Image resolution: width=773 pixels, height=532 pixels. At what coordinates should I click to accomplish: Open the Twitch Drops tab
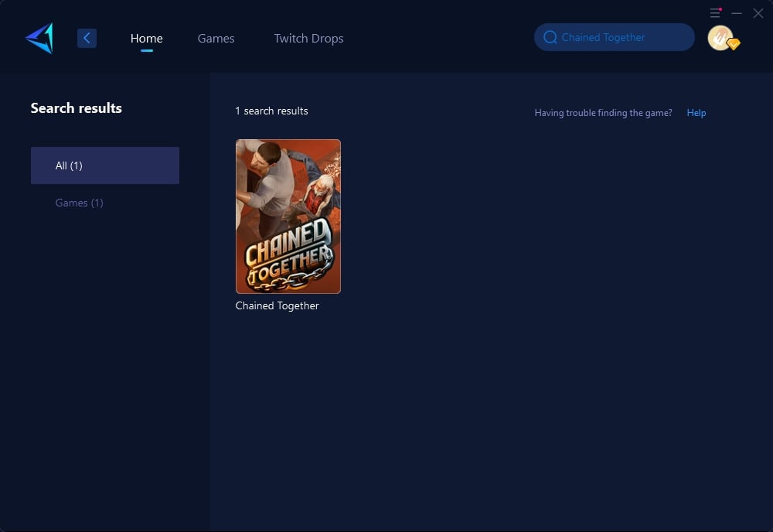coord(308,39)
